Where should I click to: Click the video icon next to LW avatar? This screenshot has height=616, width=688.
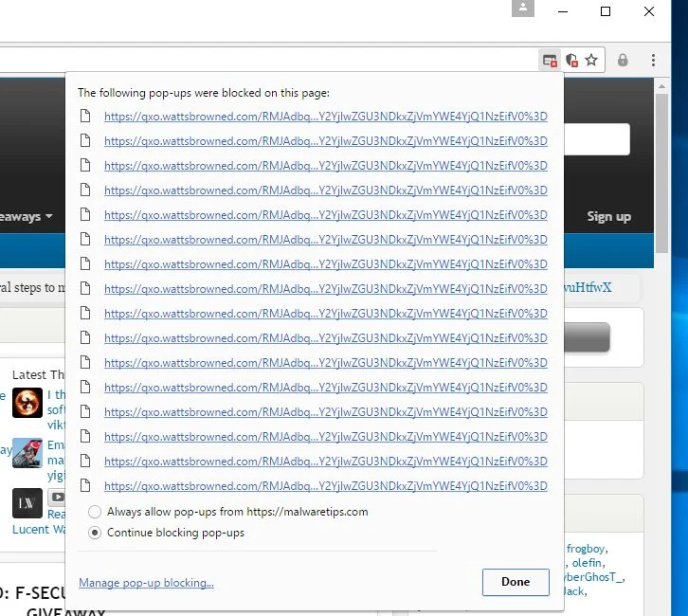(x=57, y=497)
